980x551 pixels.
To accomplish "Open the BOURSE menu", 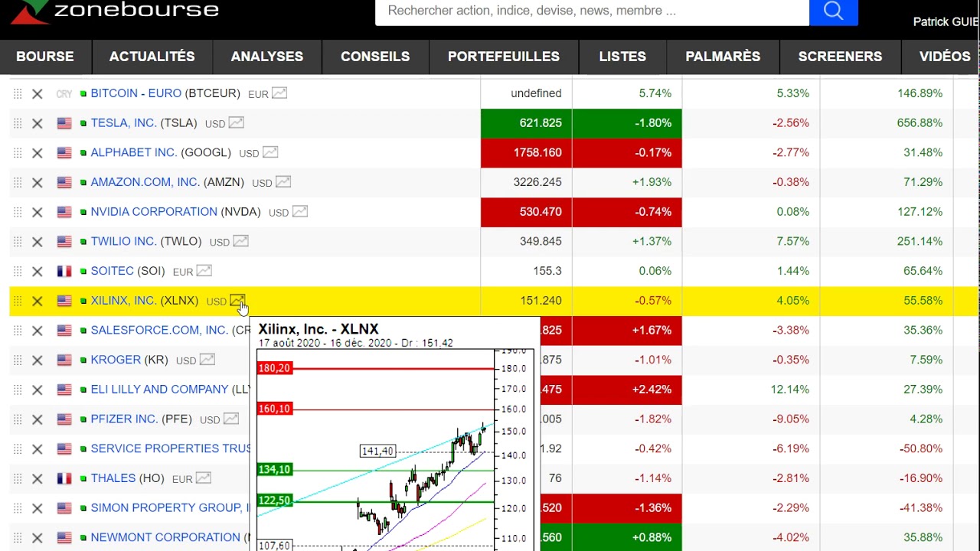I will click(45, 57).
